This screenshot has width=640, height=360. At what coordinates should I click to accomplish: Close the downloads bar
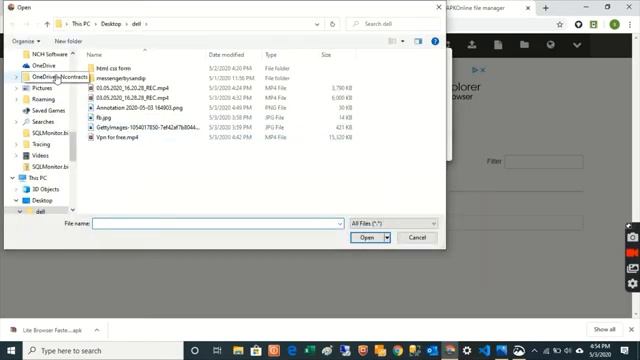(631, 329)
